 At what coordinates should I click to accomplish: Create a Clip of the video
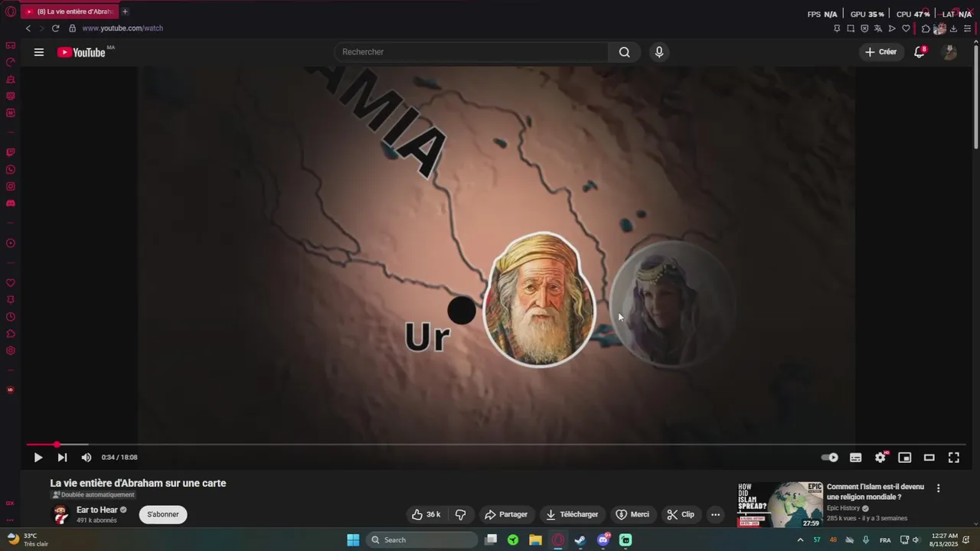point(681,514)
